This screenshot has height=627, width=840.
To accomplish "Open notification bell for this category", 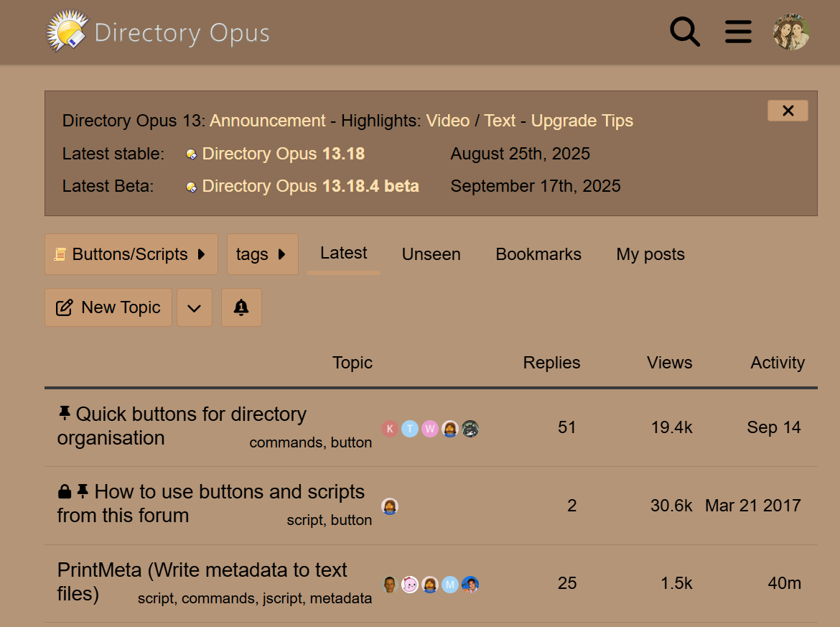I will tap(241, 307).
